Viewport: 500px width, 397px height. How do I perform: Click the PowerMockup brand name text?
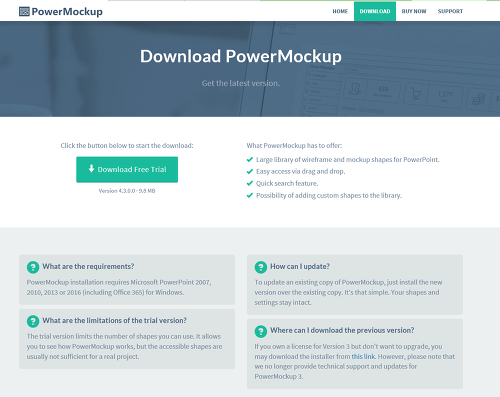[x=67, y=12]
